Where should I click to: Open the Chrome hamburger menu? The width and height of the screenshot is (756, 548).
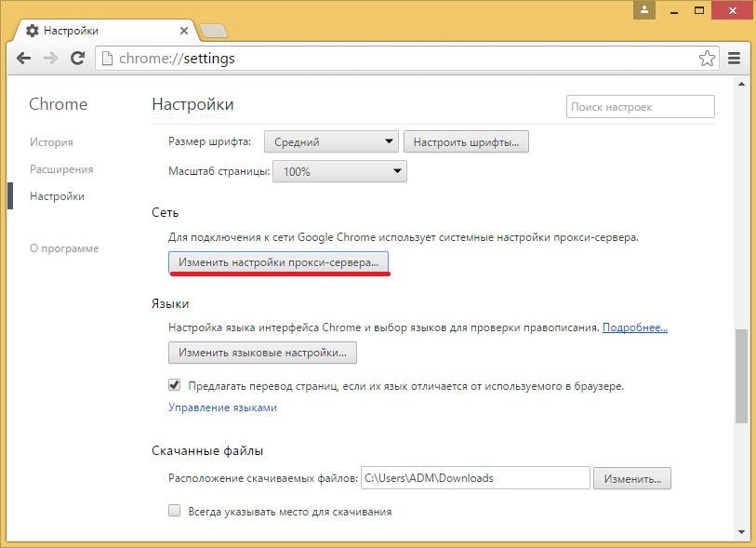[x=735, y=59]
